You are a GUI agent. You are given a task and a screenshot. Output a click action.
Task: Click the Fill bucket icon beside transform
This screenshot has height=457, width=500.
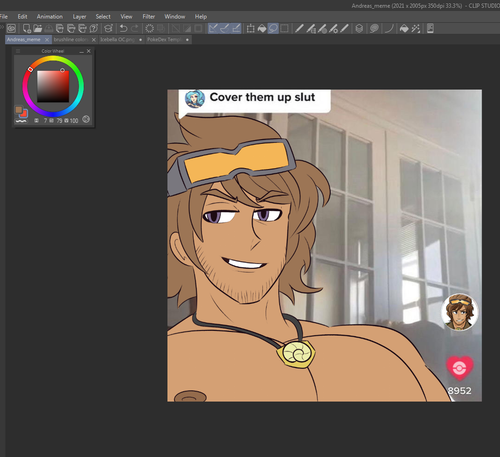[x=262, y=29]
